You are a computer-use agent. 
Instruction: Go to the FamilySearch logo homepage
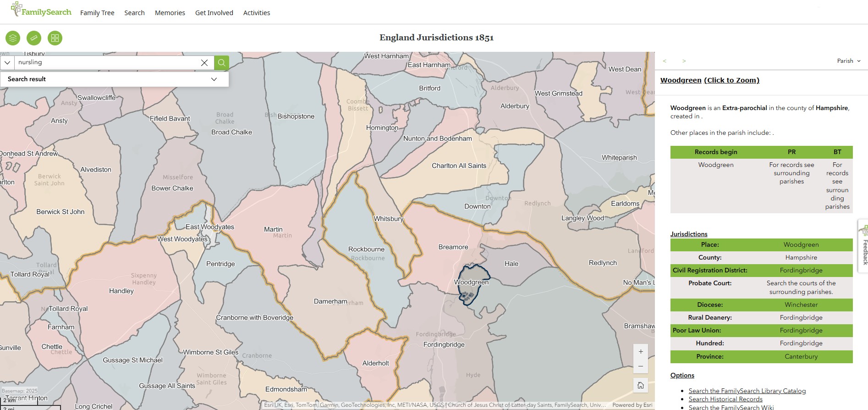coord(41,10)
